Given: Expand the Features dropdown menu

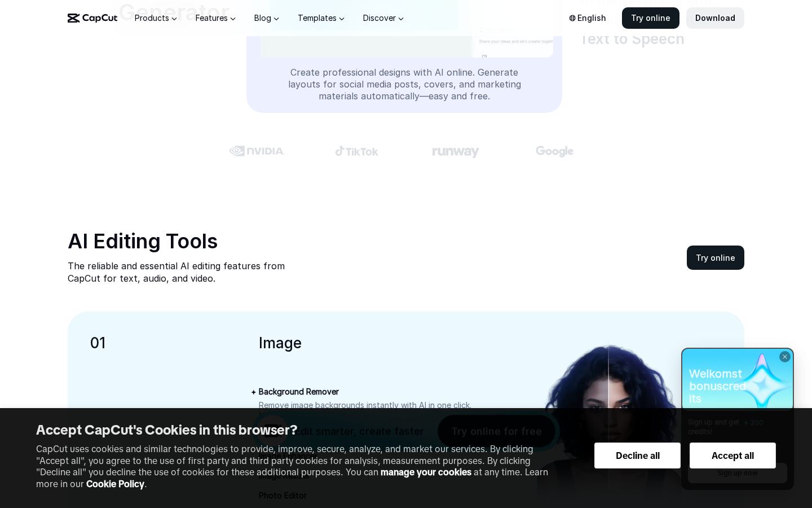Looking at the screenshot, I should [215, 18].
